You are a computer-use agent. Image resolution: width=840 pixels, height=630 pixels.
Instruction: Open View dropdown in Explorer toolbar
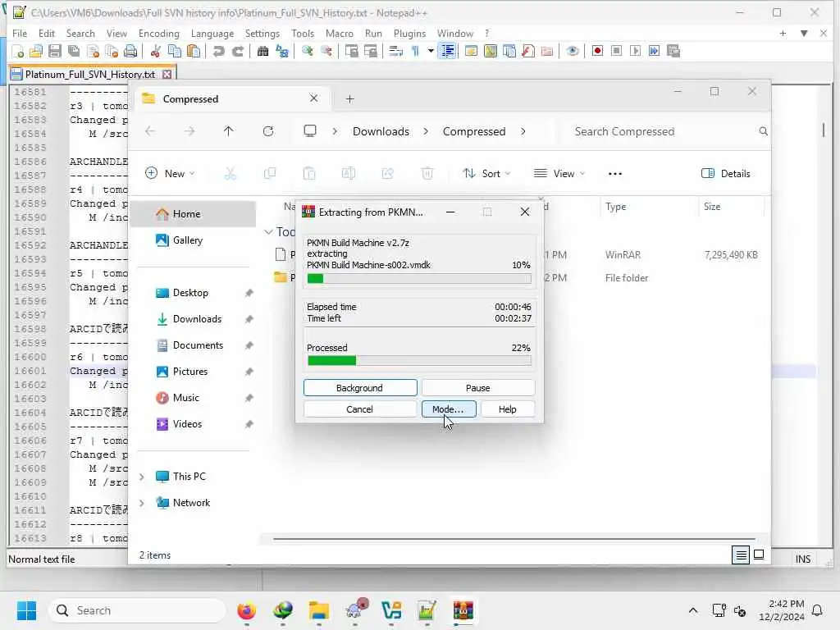(x=559, y=174)
